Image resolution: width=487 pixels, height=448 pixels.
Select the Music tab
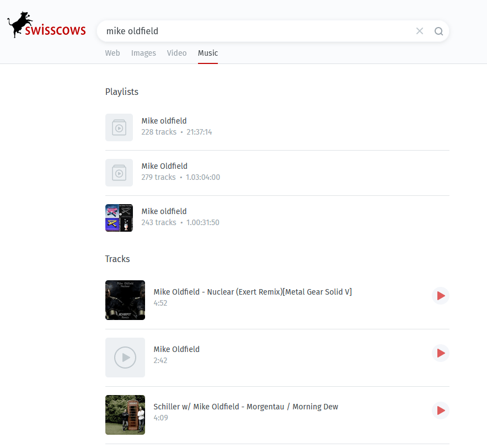[208, 53]
